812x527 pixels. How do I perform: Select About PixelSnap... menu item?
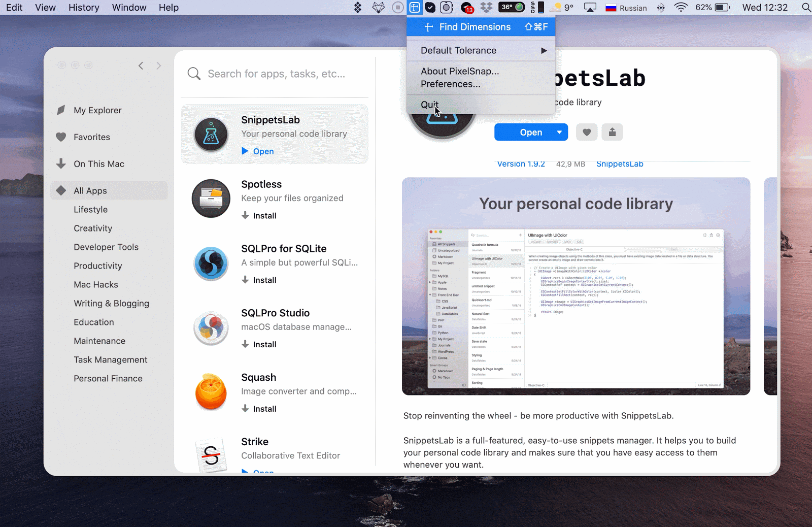click(481, 71)
